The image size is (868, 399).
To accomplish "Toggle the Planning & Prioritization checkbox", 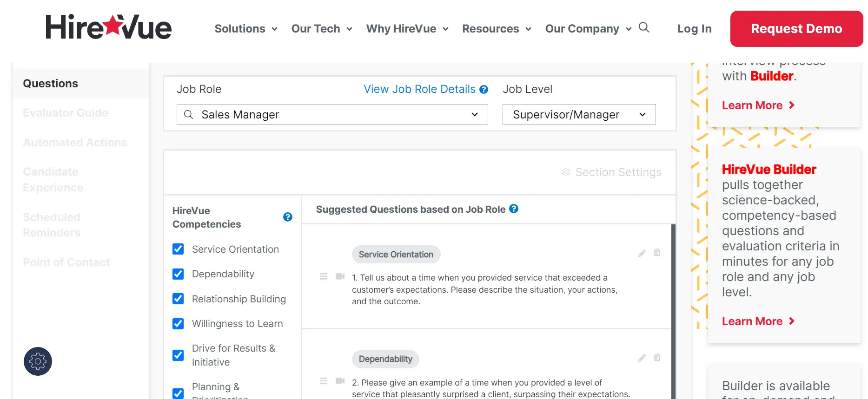I will [178, 393].
